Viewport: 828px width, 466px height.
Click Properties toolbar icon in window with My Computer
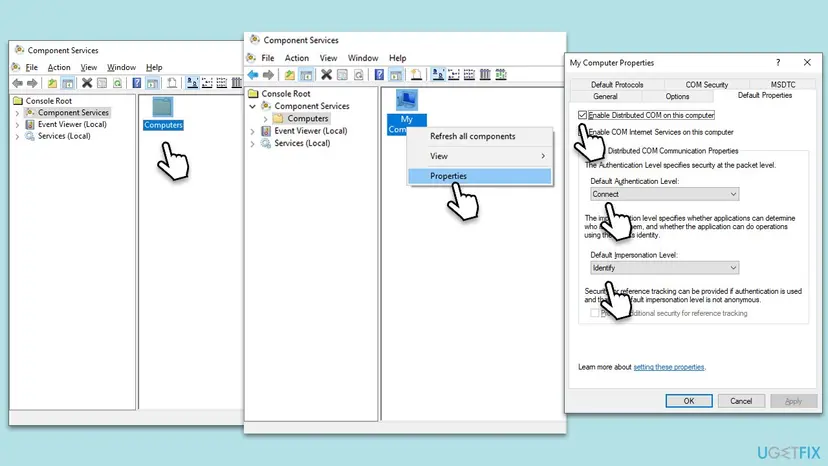pos(342,74)
